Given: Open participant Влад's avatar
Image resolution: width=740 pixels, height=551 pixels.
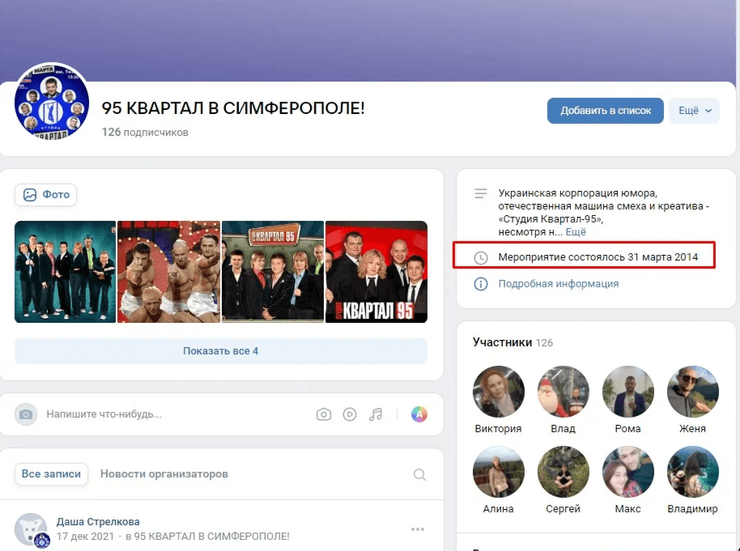Looking at the screenshot, I should (563, 392).
